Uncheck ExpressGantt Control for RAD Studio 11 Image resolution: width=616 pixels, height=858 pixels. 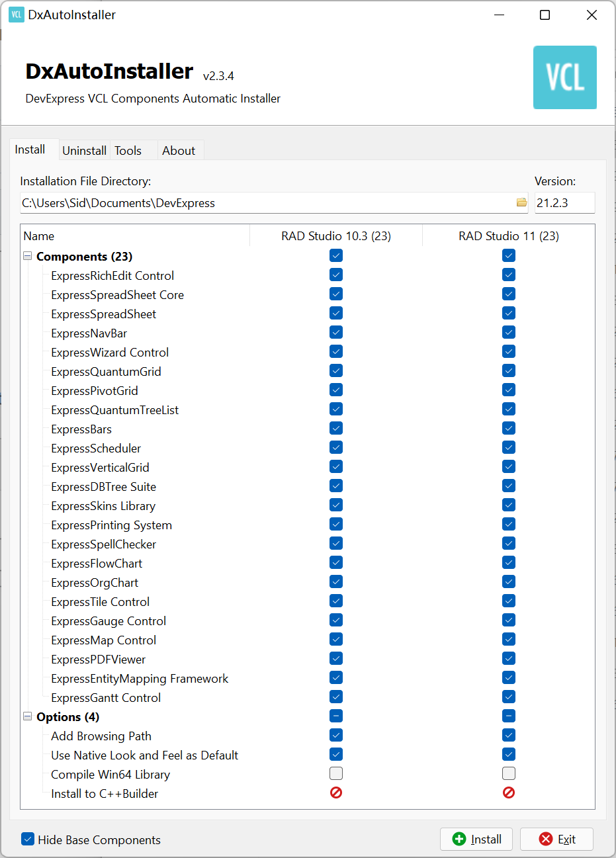(x=509, y=697)
